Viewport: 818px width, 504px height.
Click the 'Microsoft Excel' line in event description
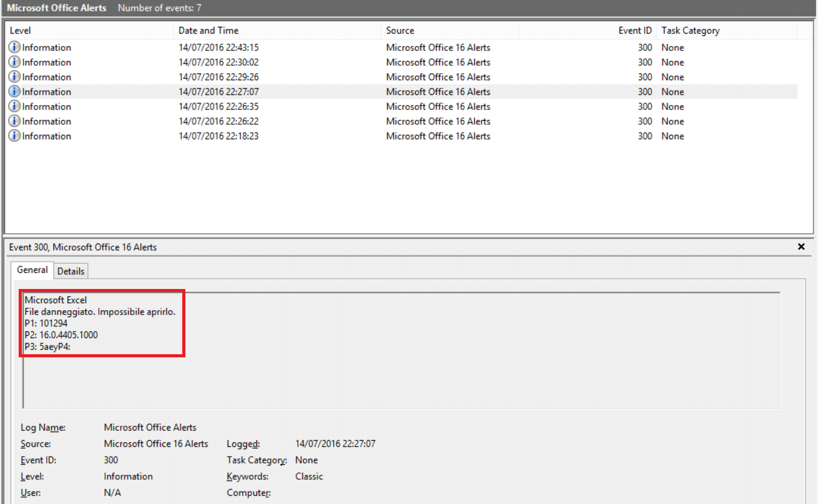coord(56,300)
